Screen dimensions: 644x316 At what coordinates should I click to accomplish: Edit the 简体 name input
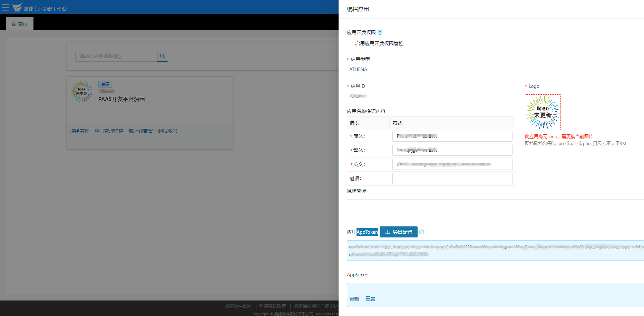click(452, 136)
